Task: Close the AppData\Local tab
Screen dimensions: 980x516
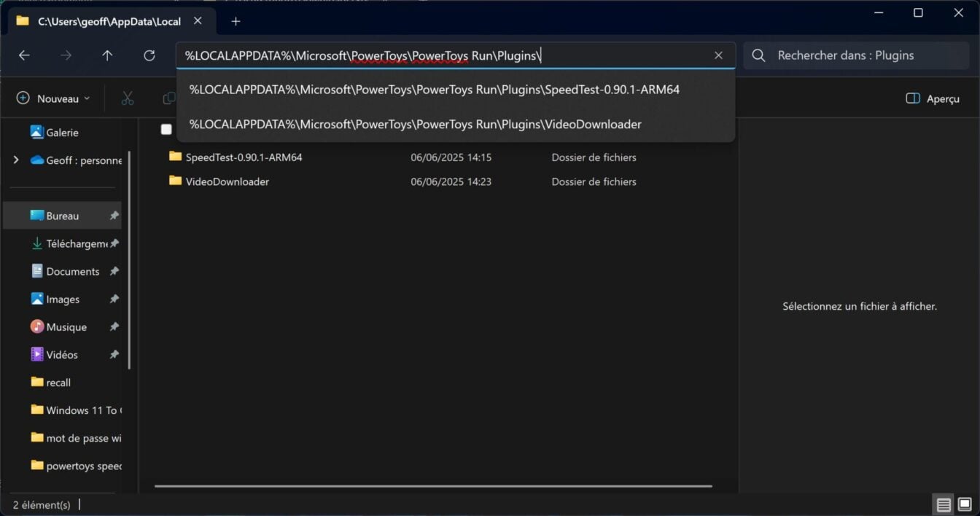Action: (198, 21)
